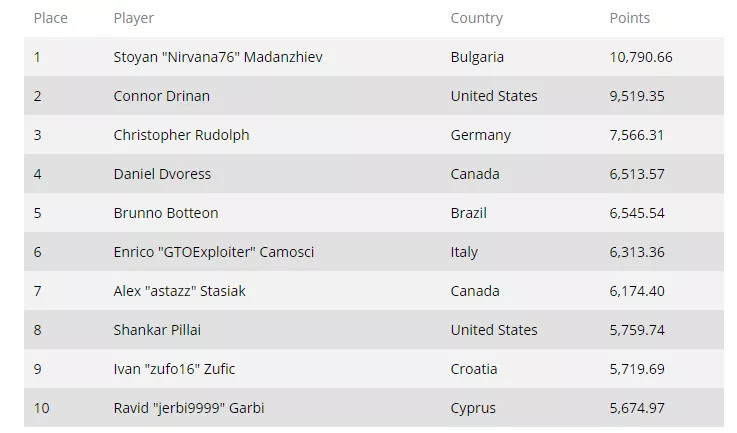
Task: Select Stoyan "Nirvana76" Madanzhiev player name
Action: [218, 57]
